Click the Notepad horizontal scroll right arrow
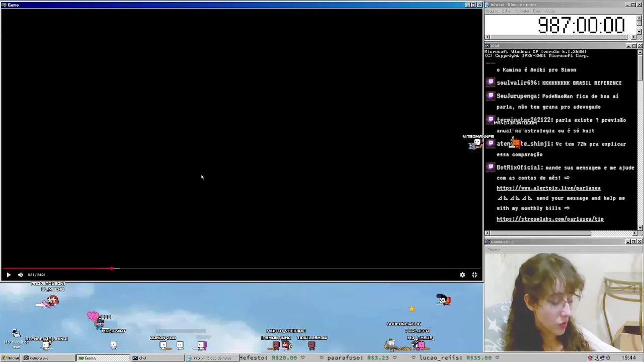Screen dimensions: 644x362 coord(634,37)
